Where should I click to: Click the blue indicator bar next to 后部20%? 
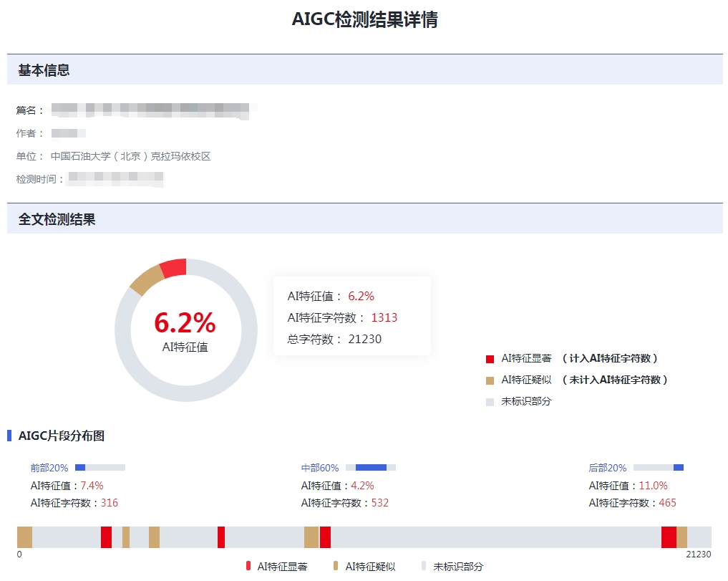click(678, 468)
